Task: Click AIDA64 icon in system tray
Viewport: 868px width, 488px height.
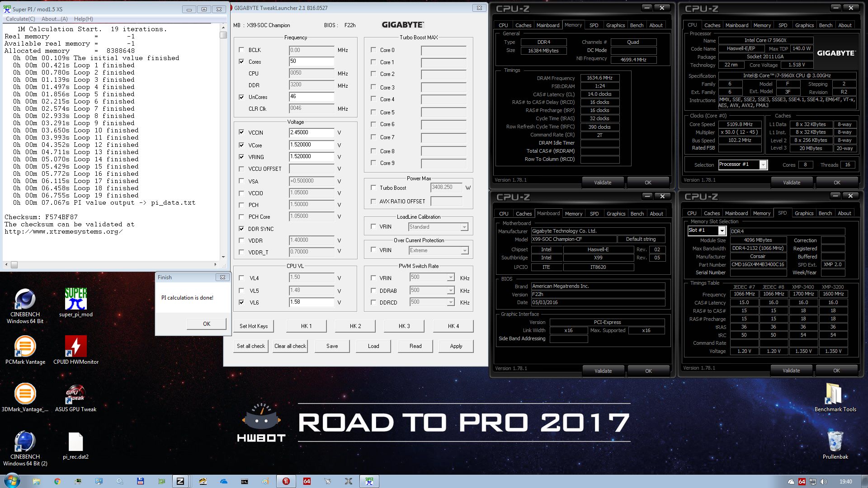Action: (x=802, y=482)
